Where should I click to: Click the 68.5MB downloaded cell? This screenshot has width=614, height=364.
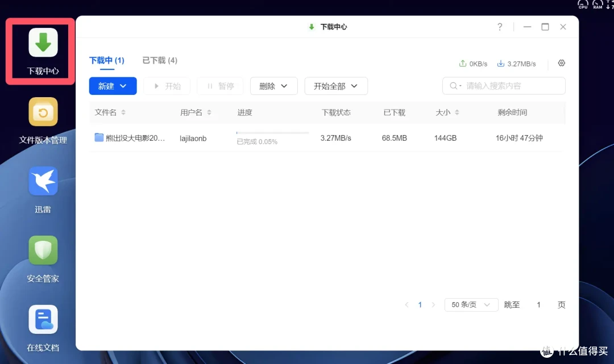[x=395, y=138]
